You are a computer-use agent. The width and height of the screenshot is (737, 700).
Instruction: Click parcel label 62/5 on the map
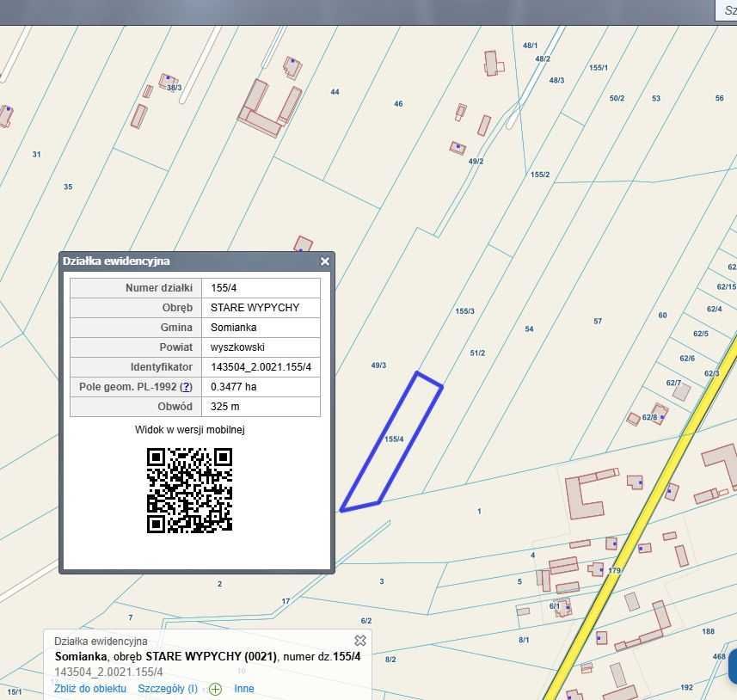[x=701, y=334]
